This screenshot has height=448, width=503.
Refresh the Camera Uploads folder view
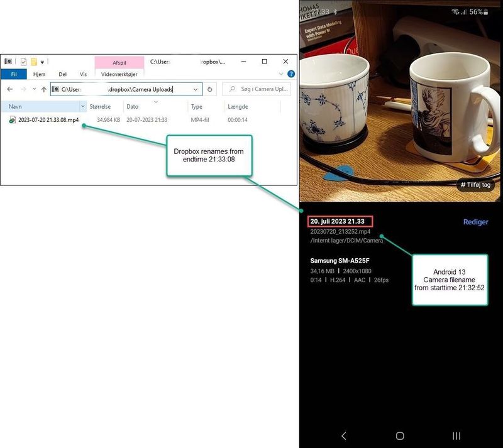210,89
